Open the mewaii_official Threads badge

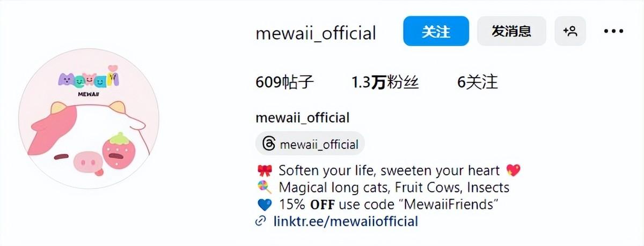(310, 144)
